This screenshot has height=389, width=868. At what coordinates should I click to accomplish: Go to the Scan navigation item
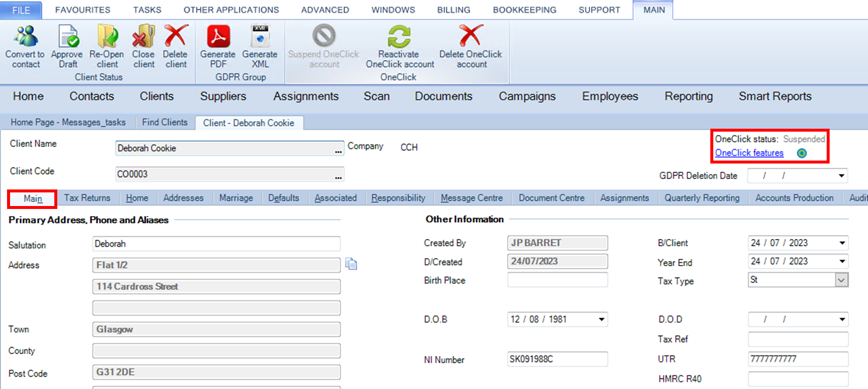[x=377, y=96]
